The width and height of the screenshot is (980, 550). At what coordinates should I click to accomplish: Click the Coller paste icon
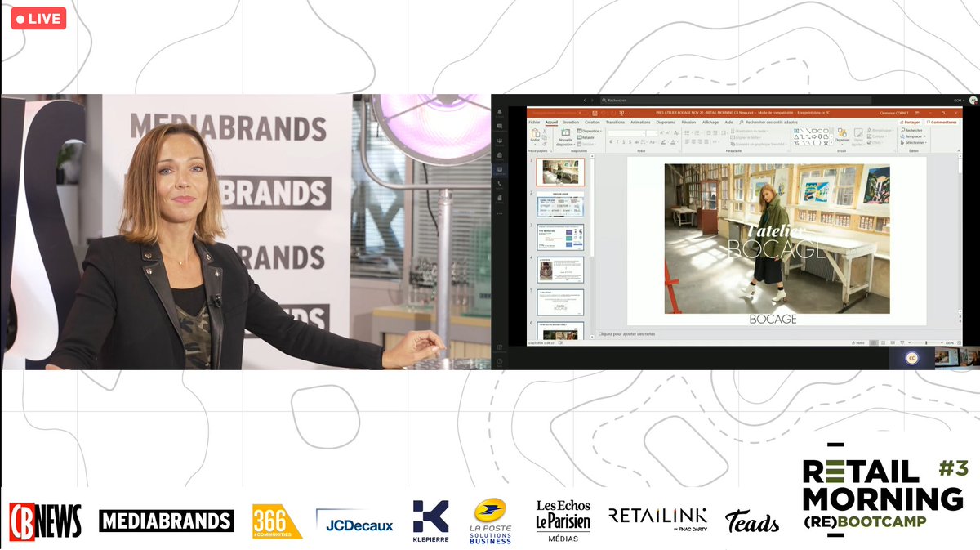pos(536,134)
